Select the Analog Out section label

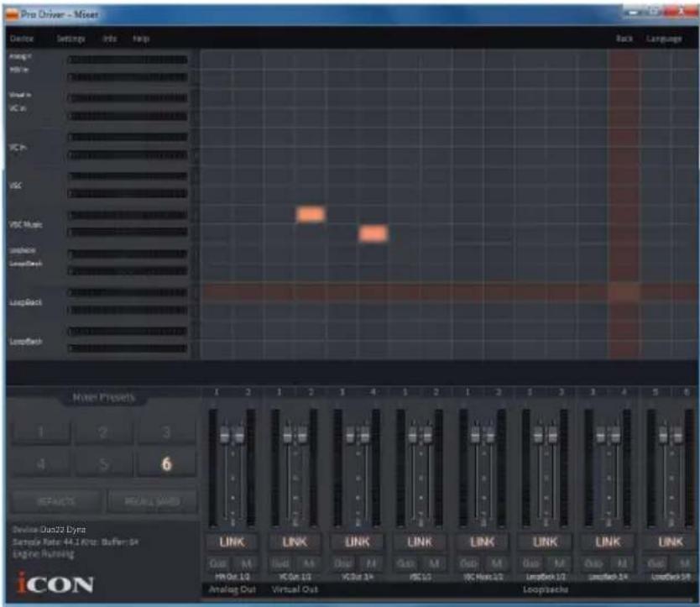click(x=232, y=589)
